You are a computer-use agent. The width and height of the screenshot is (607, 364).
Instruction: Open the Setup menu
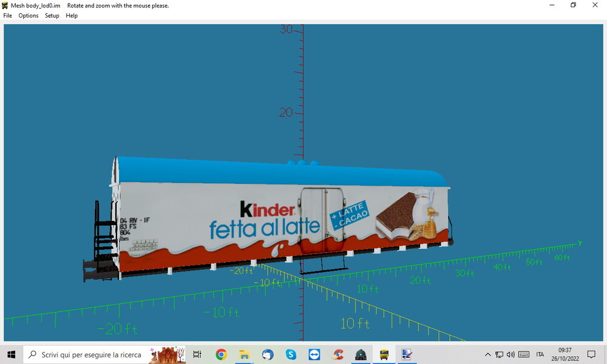tap(52, 16)
